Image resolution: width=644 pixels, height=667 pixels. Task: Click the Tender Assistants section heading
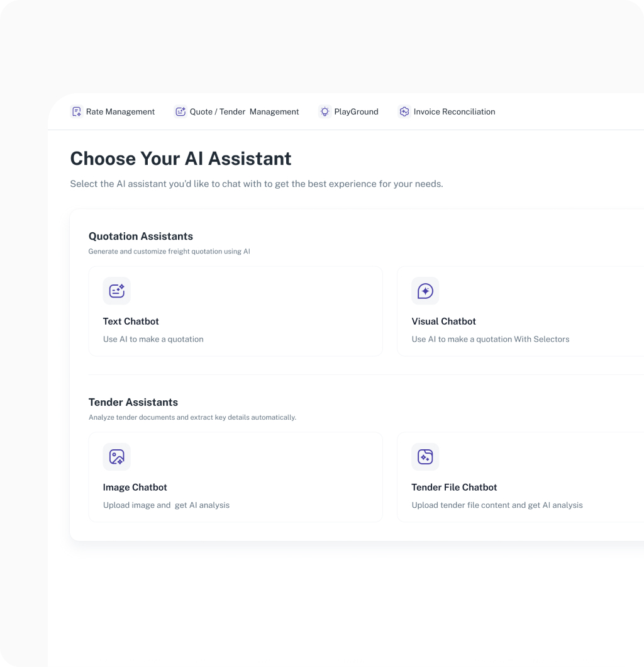click(x=133, y=402)
